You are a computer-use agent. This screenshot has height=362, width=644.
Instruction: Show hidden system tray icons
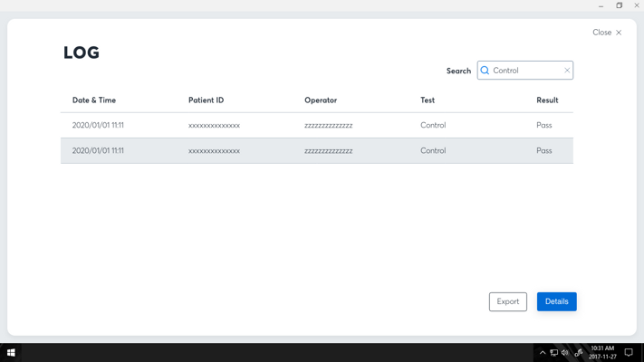click(x=543, y=353)
